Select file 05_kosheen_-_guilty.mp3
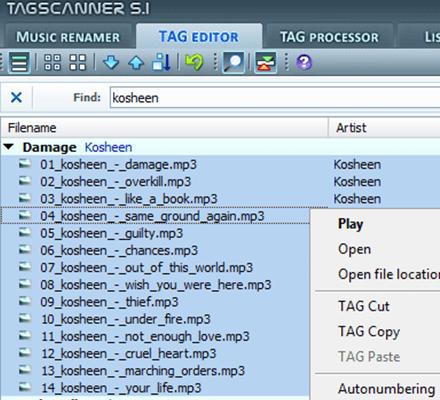This screenshot has width=440, height=400. (x=111, y=233)
